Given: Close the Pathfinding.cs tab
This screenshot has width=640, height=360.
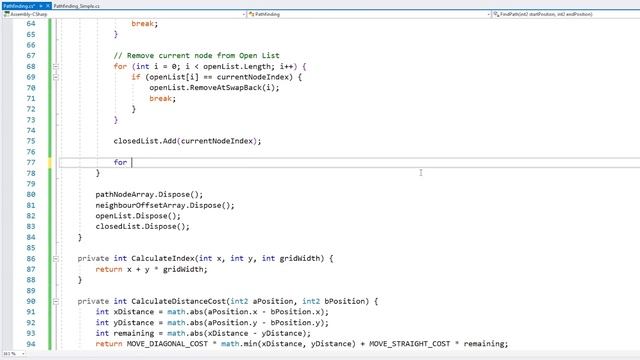Looking at the screenshot, I should pos(47,6).
